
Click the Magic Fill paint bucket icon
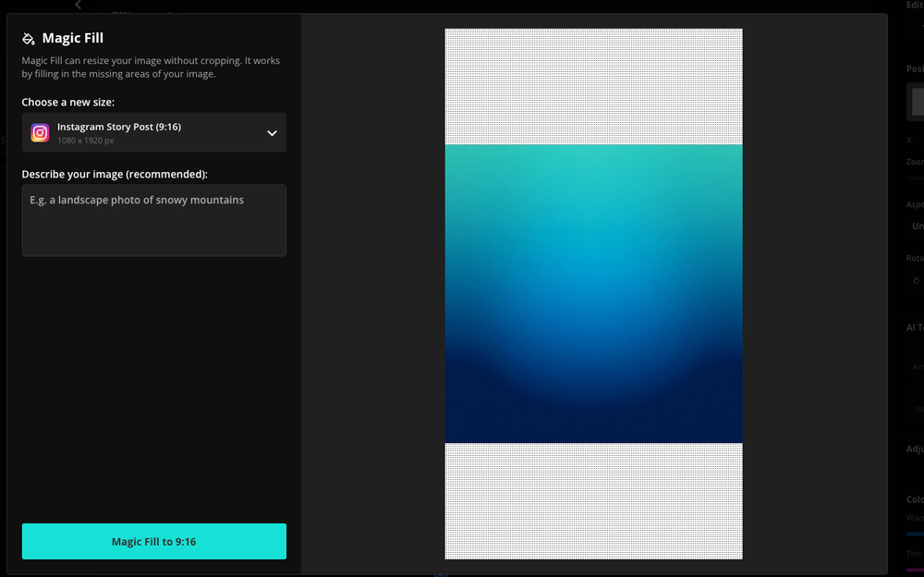[28, 38]
